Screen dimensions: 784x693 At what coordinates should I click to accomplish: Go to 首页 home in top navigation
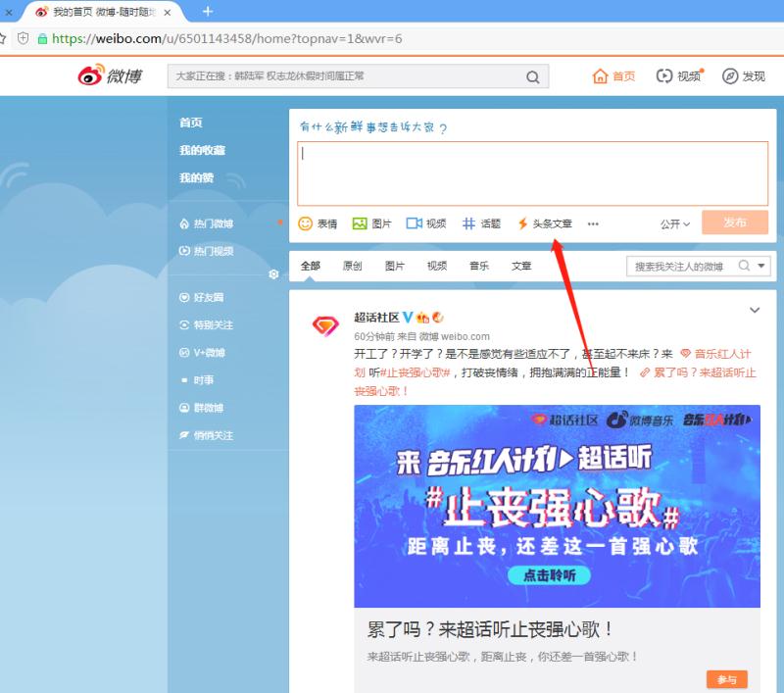pyautogui.click(x=614, y=76)
